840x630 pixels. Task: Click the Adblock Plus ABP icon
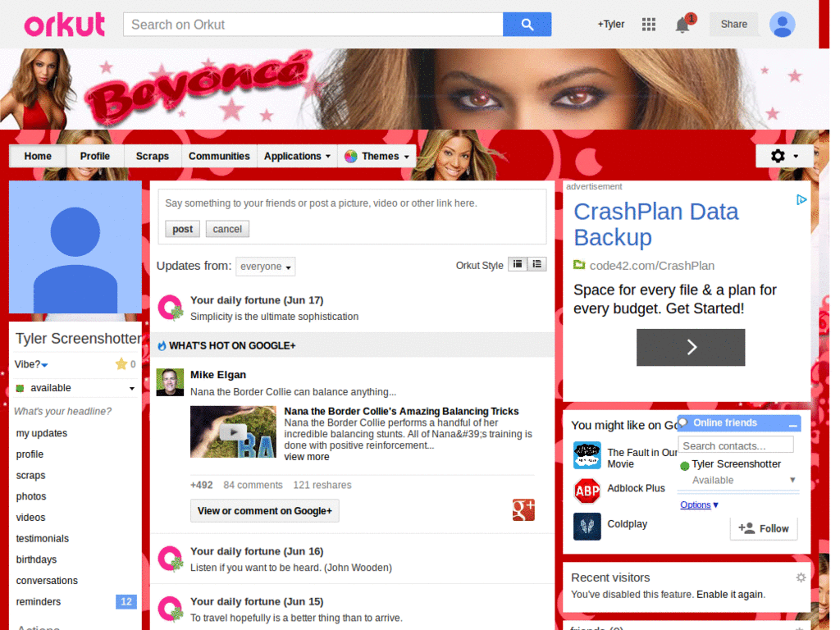(x=587, y=491)
